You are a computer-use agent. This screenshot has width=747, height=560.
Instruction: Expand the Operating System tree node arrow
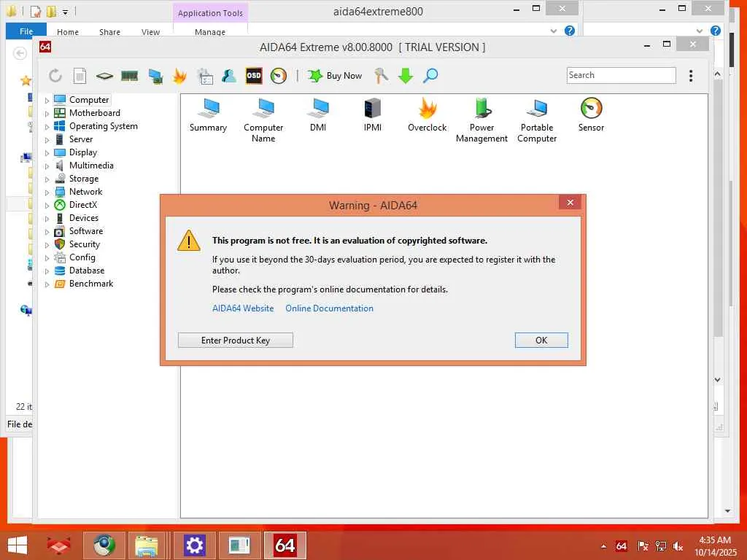pyautogui.click(x=47, y=127)
